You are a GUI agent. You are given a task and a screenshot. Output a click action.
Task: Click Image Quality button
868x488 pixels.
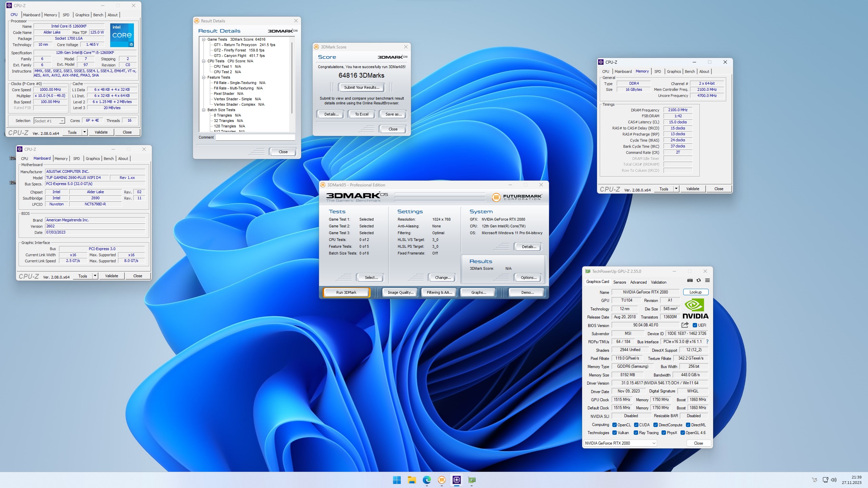coord(400,292)
